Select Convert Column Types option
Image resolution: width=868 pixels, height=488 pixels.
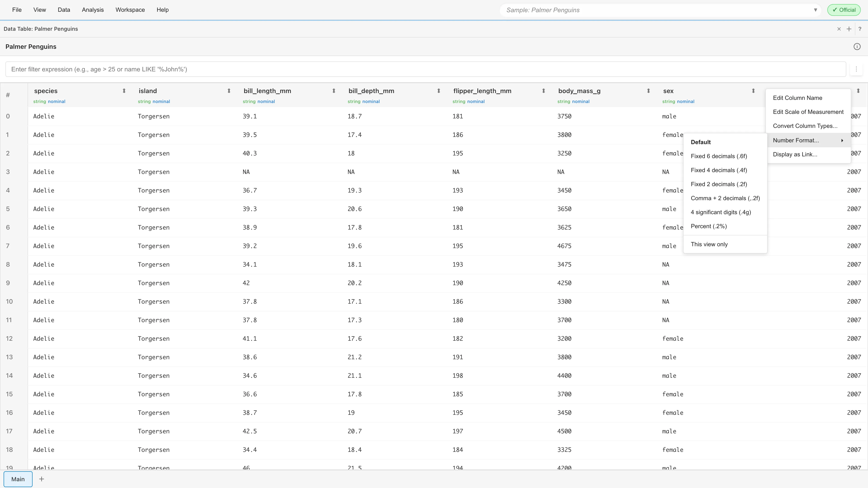[x=809, y=126]
